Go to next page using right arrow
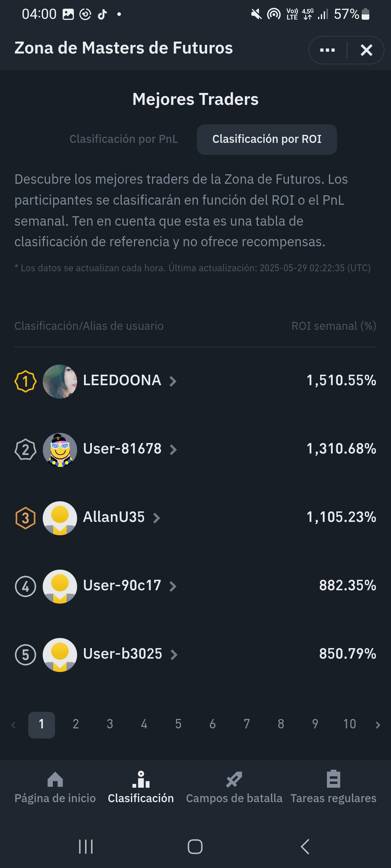The width and height of the screenshot is (391, 868). [378, 725]
